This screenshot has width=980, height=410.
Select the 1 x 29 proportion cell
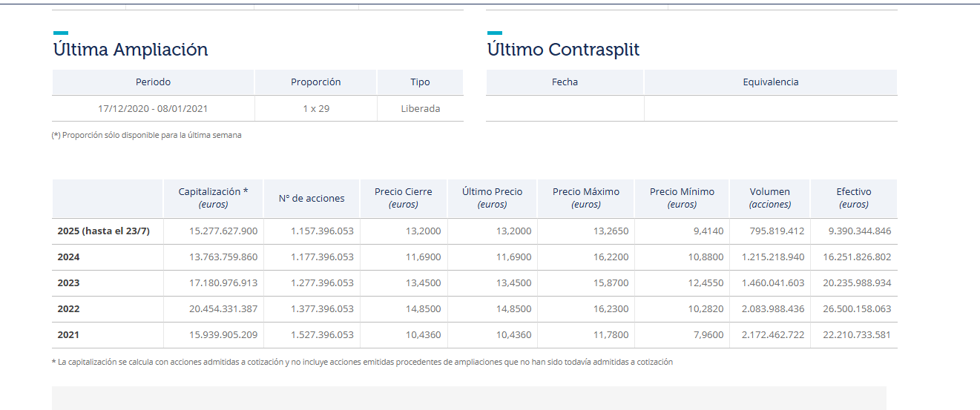tap(316, 109)
